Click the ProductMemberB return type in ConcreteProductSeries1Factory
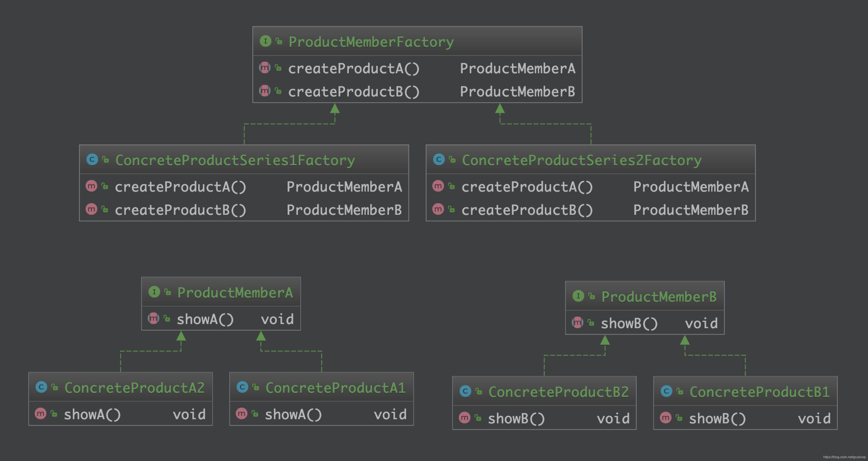868x461 pixels. (344, 210)
